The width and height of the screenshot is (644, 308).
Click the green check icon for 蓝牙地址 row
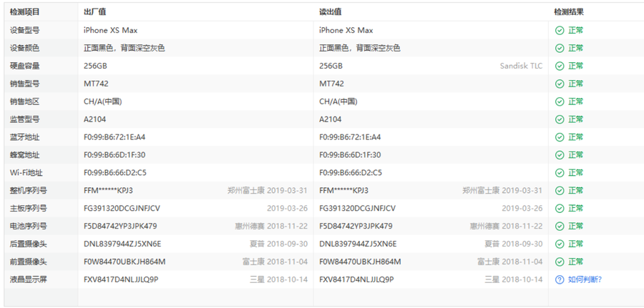(x=560, y=137)
